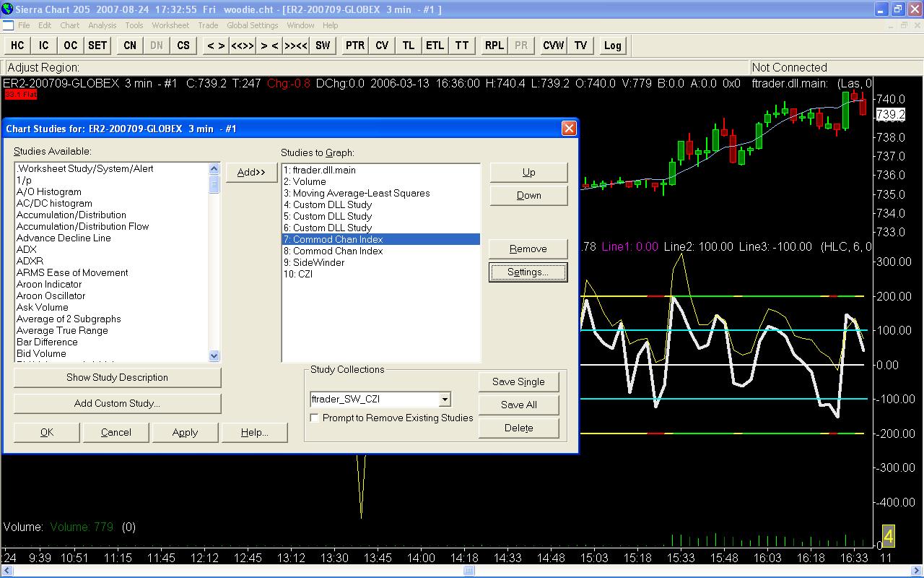The image size is (924, 578).
Task: Close the Chart Studies dialog
Action: (569, 129)
